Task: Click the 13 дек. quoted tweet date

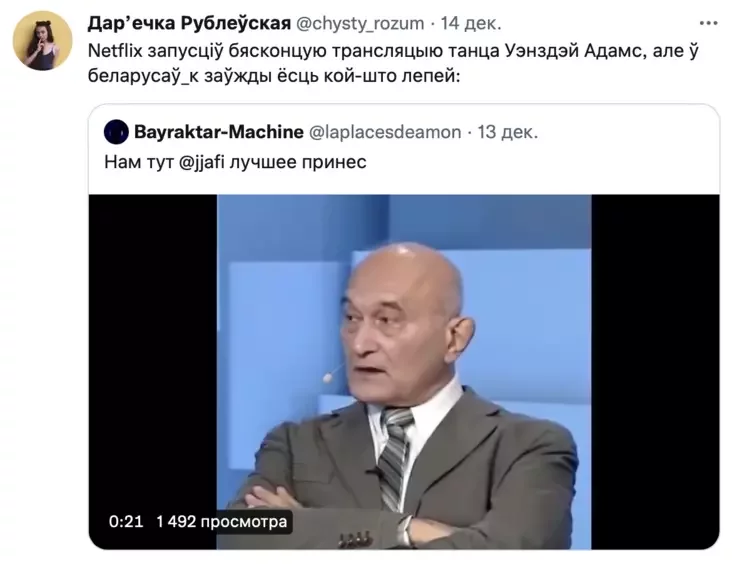Action: [507, 132]
